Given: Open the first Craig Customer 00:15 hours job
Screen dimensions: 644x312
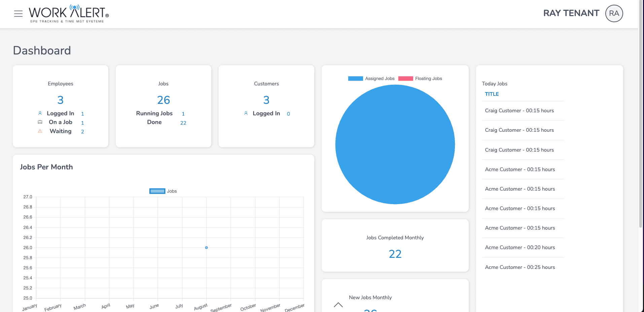Looking at the screenshot, I should (519, 111).
